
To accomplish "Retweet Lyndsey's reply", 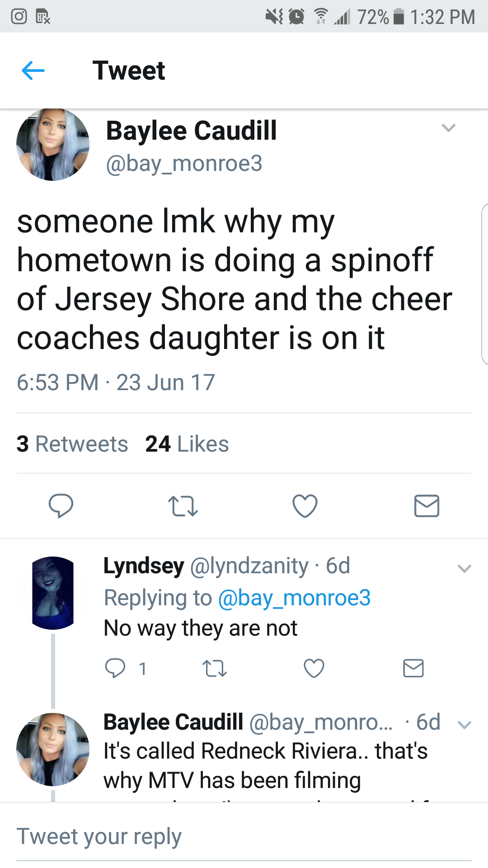I will coord(215,668).
